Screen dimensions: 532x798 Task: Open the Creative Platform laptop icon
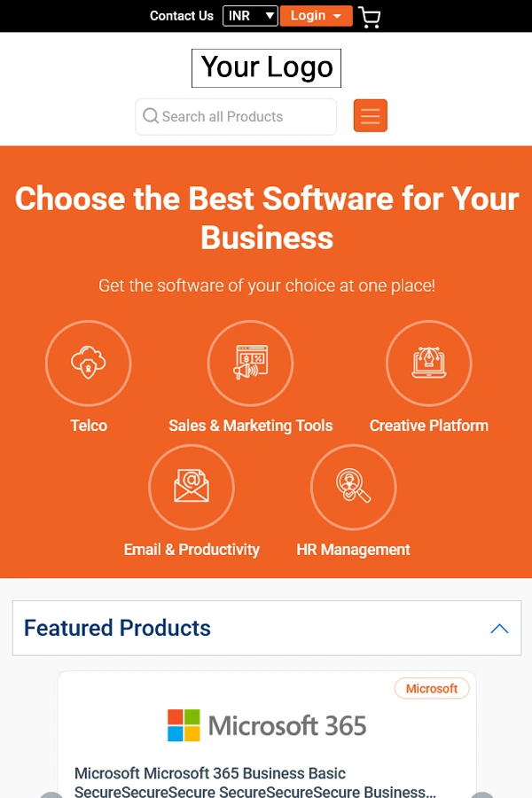[x=428, y=363]
